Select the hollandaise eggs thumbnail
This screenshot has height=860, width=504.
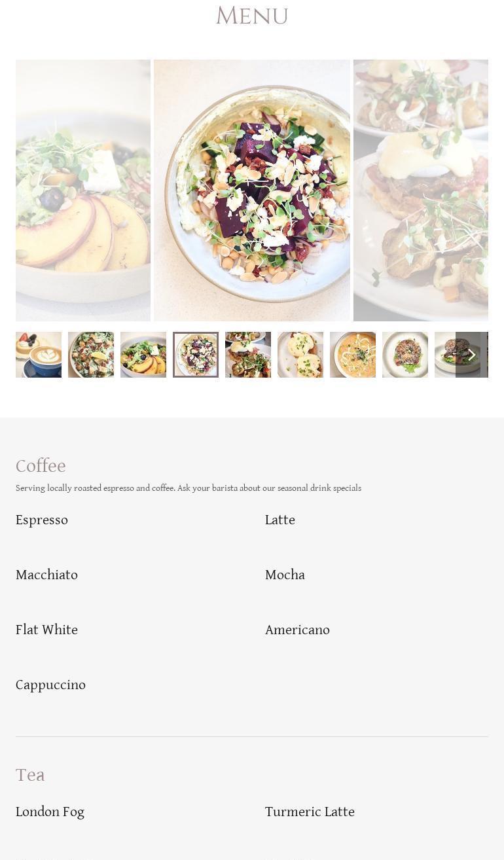coord(300,355)
